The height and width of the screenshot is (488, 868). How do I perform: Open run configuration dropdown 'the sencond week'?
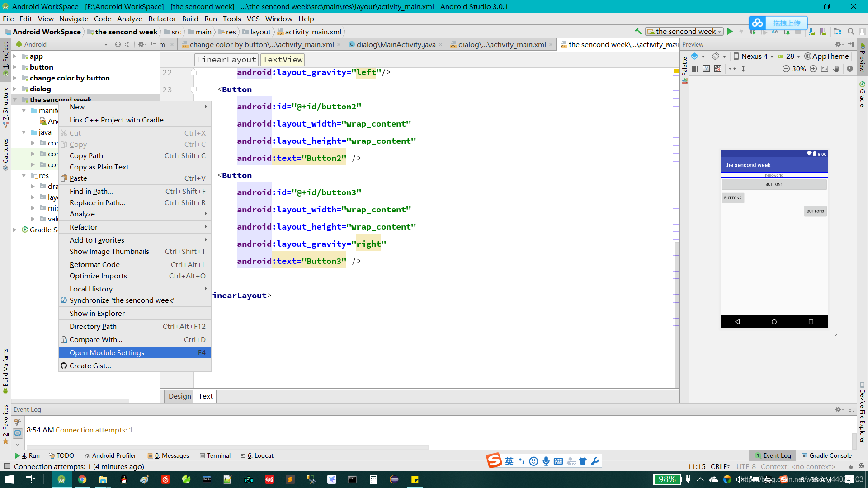pyautogui.click(x=684, y=32)
